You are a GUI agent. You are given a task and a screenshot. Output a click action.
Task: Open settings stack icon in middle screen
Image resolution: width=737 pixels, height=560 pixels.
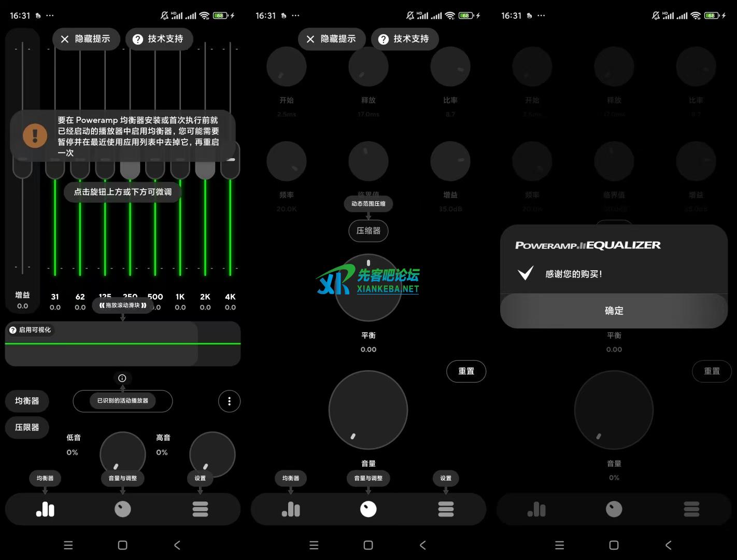[446, 509]
